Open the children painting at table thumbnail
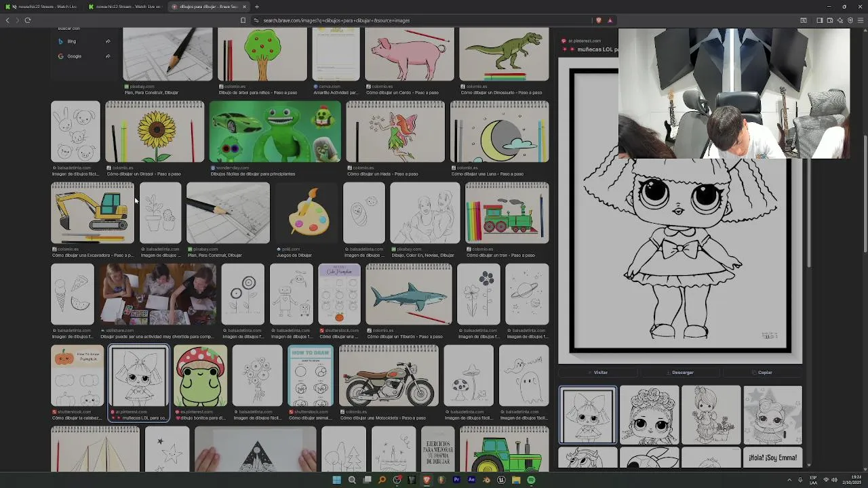The width and height of the screenshot is (868, 488). click(x=157, y=294)
